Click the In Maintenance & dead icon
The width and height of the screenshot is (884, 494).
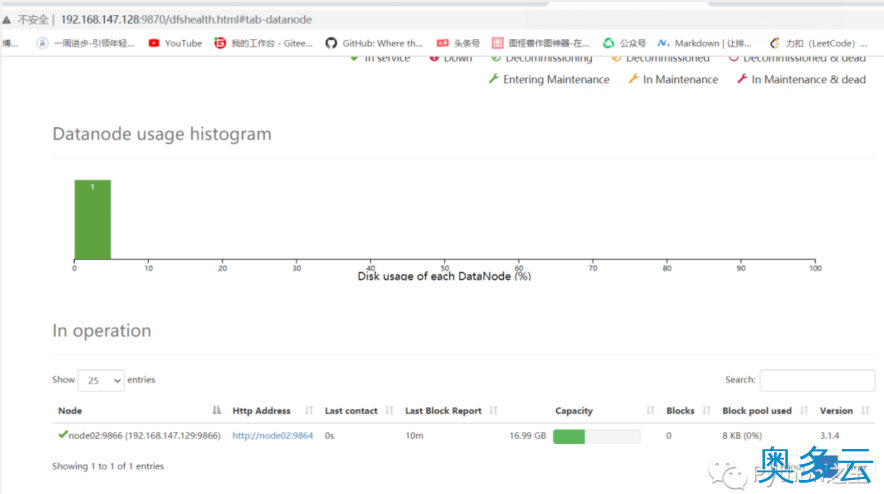pyautogui.click(x=742, y=79)
